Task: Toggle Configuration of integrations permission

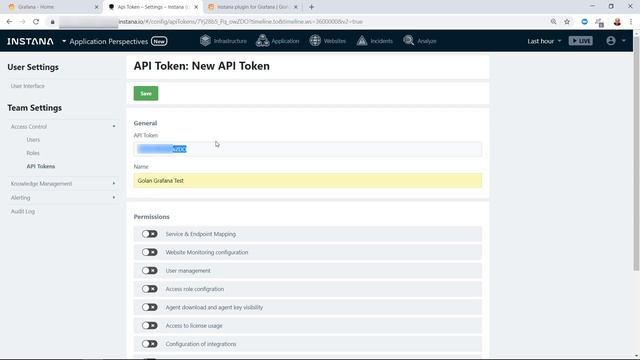Action: click(149, 344)
